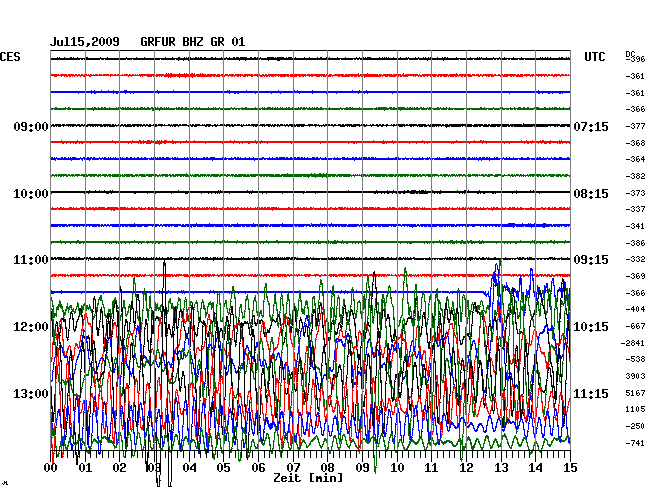The width and height of the screenshot is (650, 494).
Task: Click the 09:15 UTC time label
Action: (x=591, y=260)
